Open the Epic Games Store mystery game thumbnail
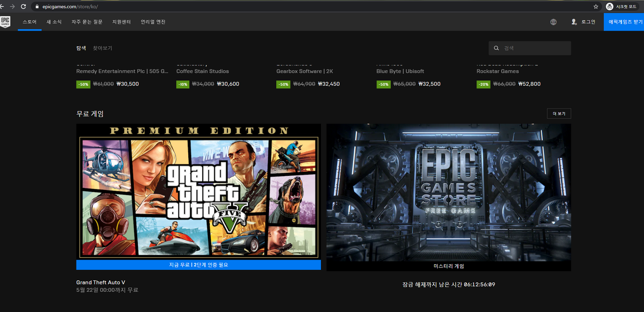 pos(449,192)
